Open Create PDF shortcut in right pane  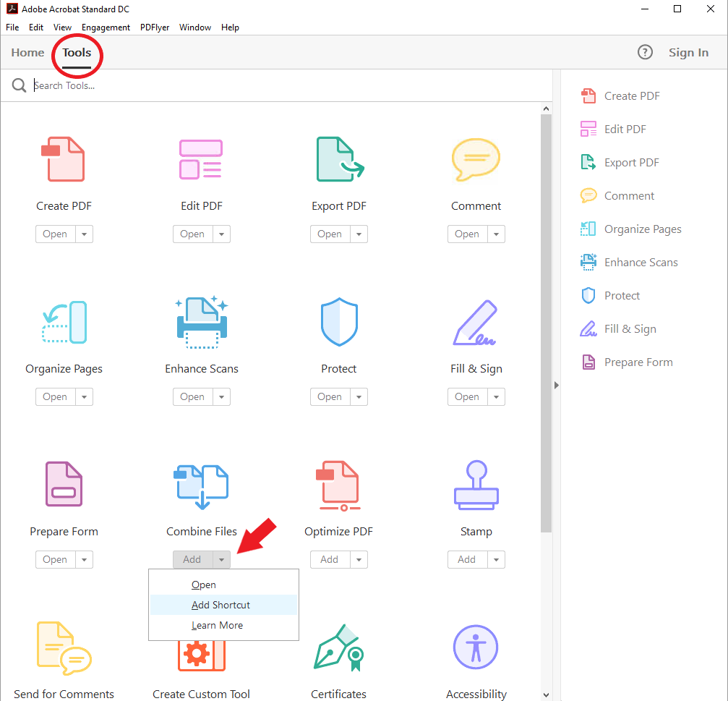click(x=620, y=96)
